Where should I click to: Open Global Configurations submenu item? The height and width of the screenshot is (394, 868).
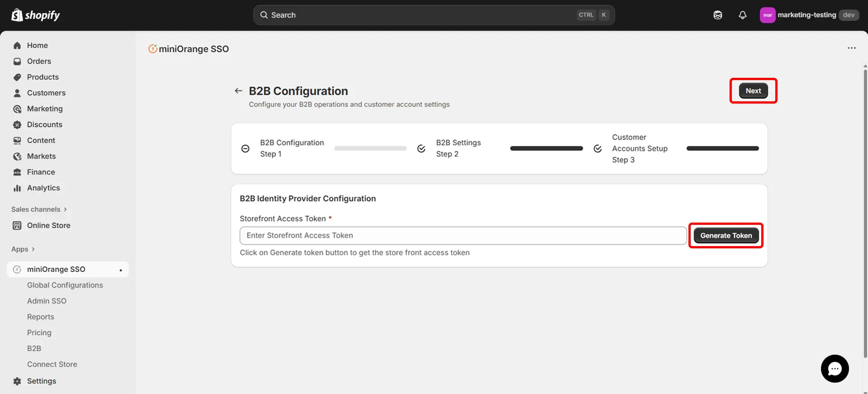pyautogui.click(x=65, y=285)
